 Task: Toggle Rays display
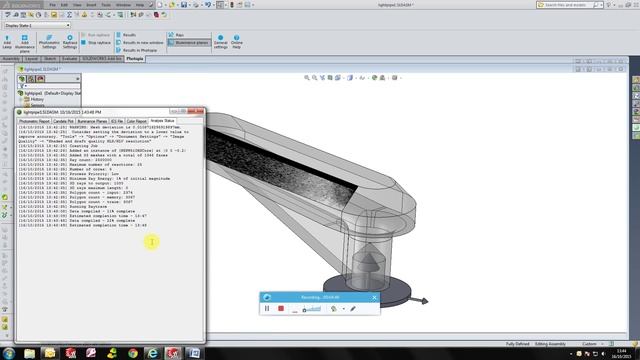pos(176,35)
